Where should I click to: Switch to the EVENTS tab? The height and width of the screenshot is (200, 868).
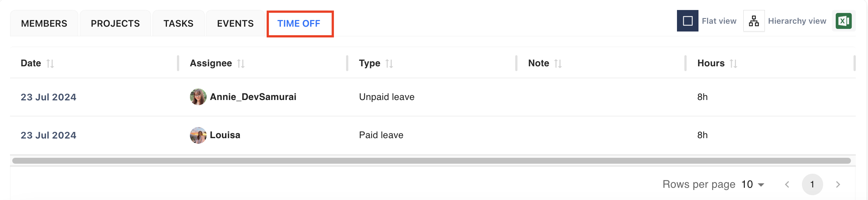pyautogui.click(x=235, y=23)
